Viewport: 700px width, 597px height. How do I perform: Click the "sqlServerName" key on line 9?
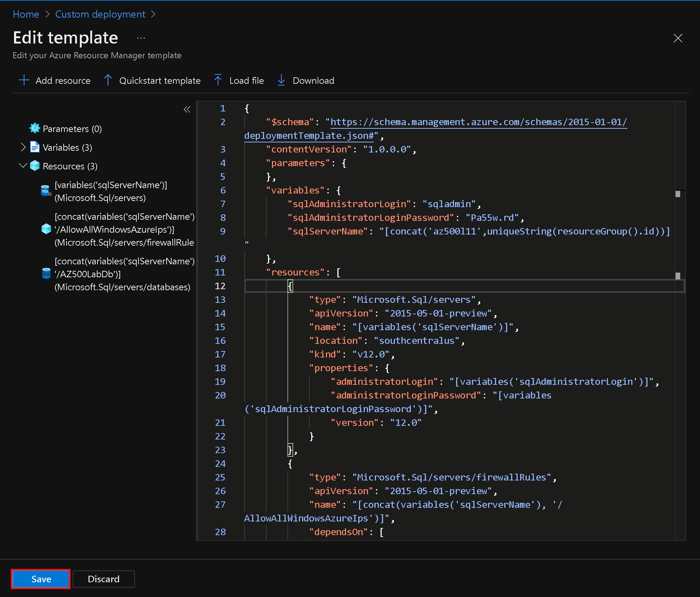point(328,231)
